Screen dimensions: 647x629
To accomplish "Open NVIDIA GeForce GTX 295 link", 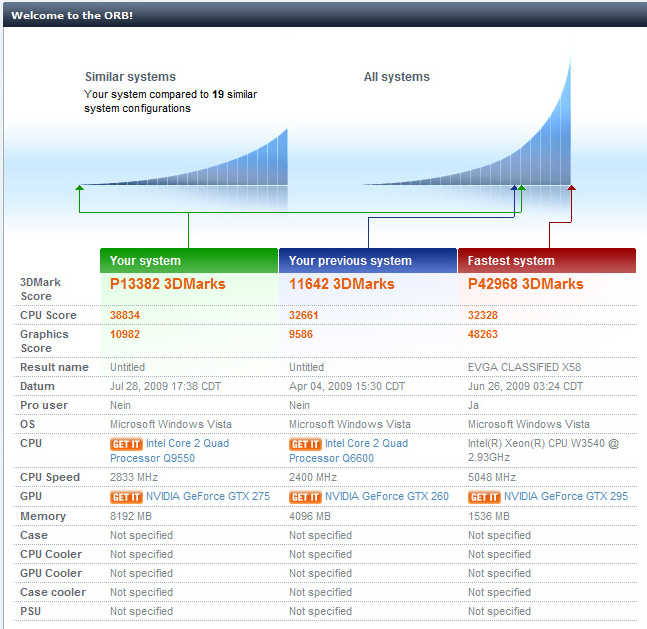I will point(566,496).
